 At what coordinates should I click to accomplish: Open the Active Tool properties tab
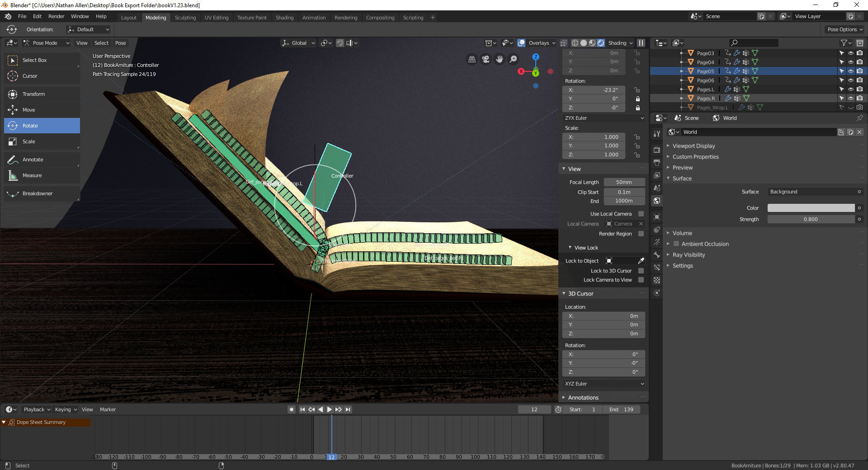(657, 134)
